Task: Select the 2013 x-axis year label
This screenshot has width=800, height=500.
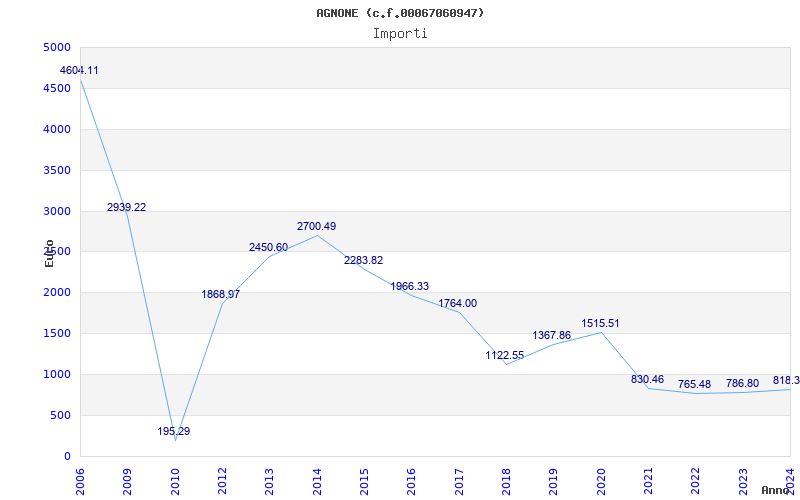Action: tap(269, 481)
